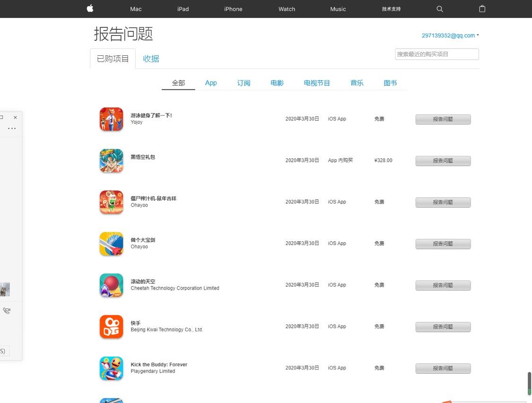
Task: Report a problem for 黑悟空礼包
Action: 443,161
